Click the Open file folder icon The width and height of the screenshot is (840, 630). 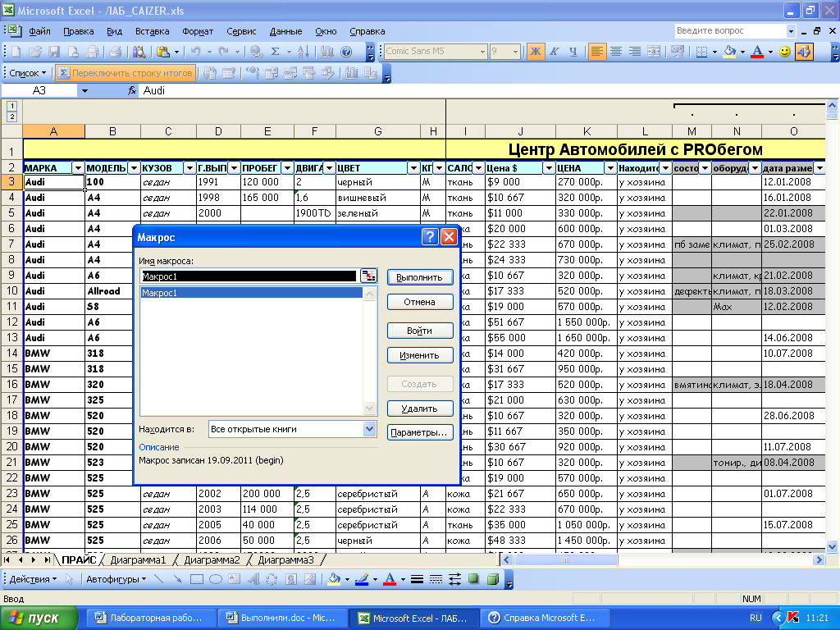click(x=35, y=52)
